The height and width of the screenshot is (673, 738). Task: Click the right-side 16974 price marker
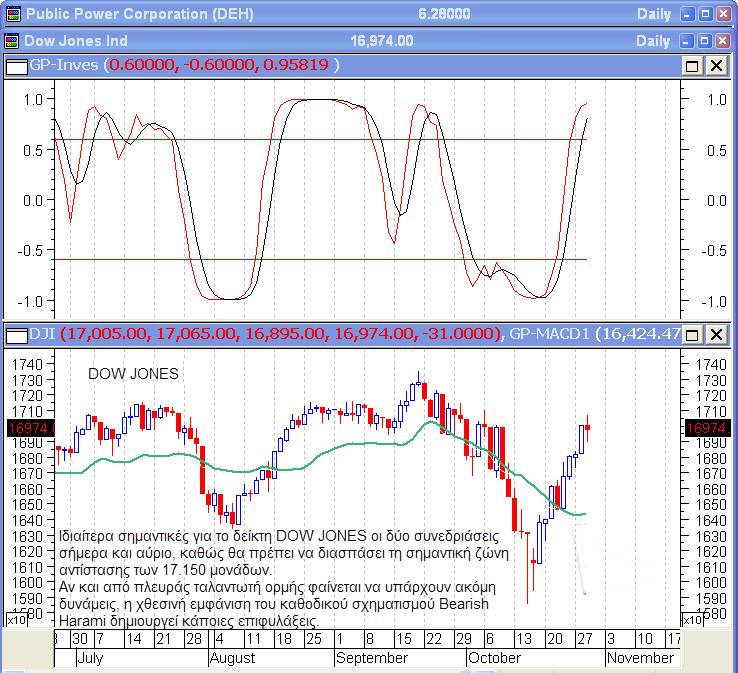pos(705,428)
